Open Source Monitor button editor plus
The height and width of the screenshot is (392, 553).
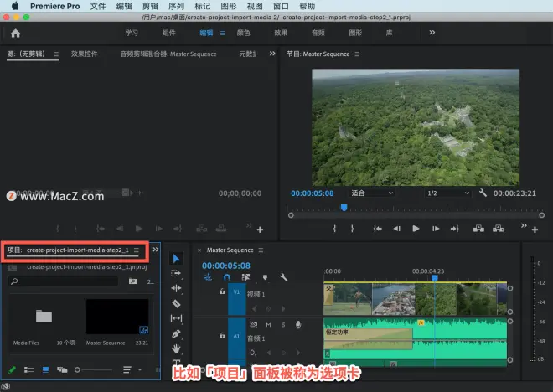pos(261,230)
